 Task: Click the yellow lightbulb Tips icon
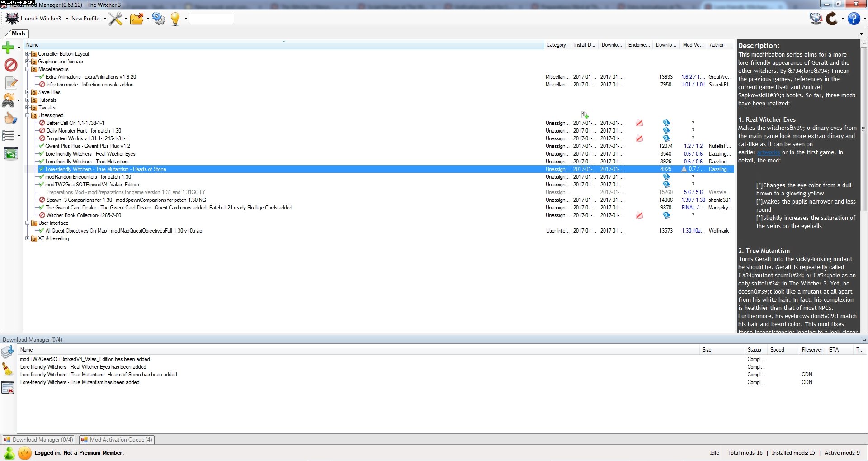[175, 19]
